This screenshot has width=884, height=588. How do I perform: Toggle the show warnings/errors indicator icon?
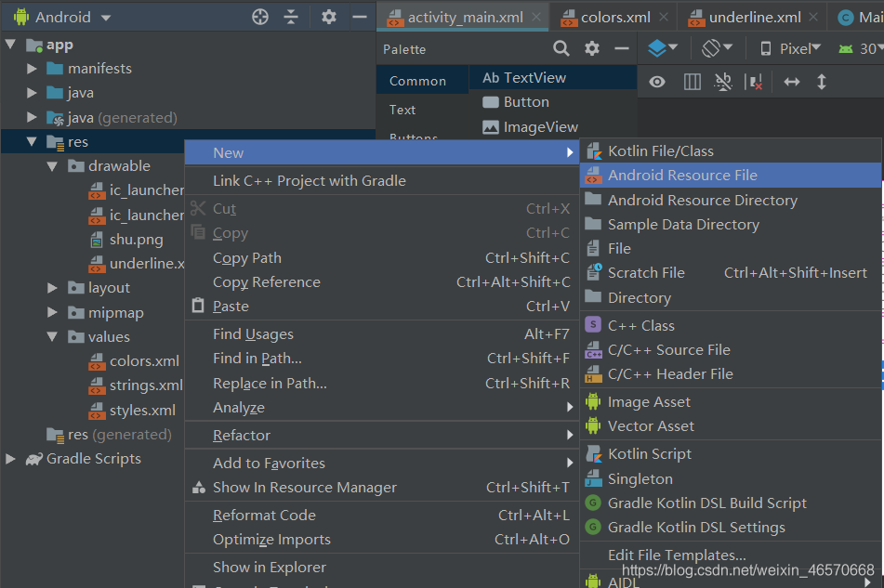point(755,82)
